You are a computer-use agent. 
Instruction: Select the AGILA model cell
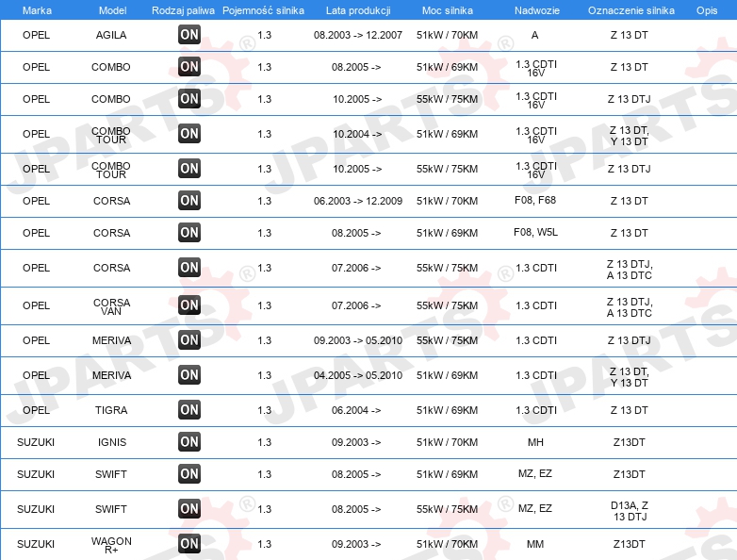click(x=111, y=35)
